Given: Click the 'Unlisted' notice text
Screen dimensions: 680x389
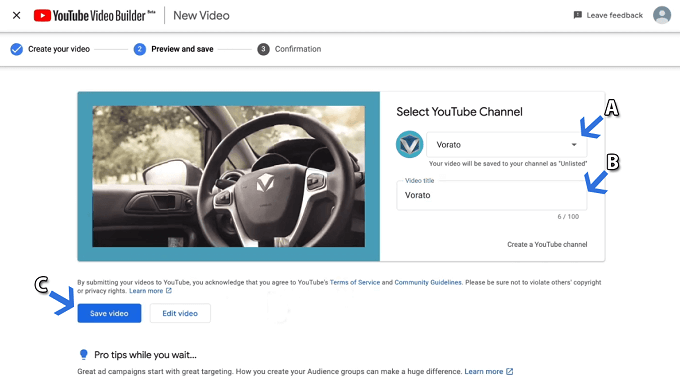Looking at the screenshot, I should (x=508, y=163).
